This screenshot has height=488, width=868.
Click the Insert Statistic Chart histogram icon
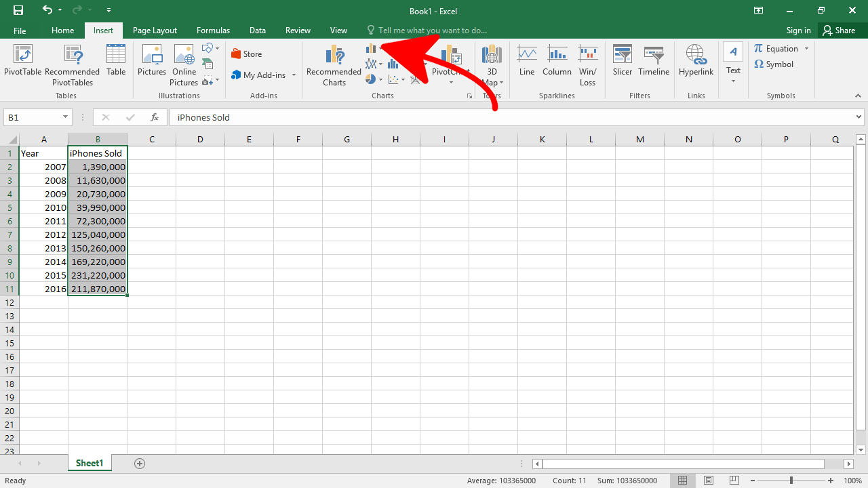point(393,64)
